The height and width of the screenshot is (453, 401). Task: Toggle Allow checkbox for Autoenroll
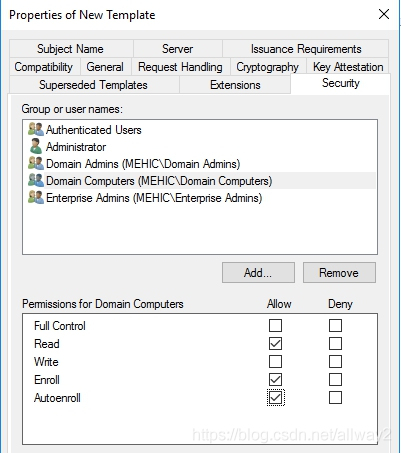pyautogui.click(x=275, y=397)
